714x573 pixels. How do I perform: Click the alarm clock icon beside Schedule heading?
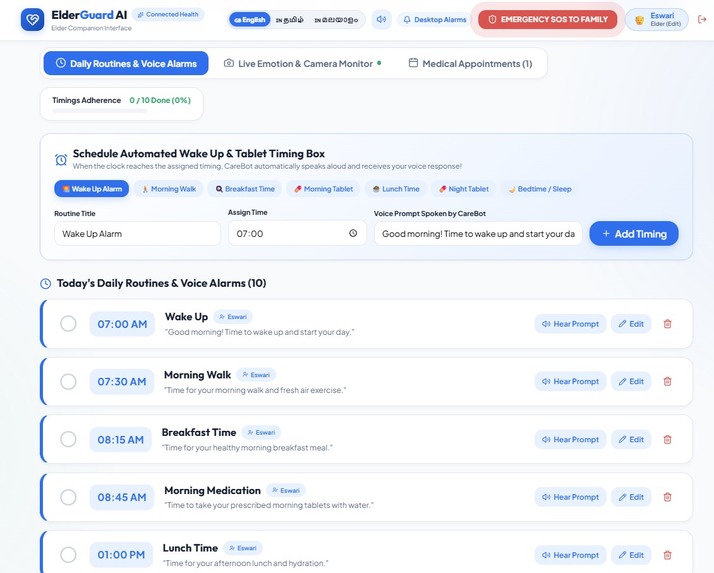click(x=61, y=160)
